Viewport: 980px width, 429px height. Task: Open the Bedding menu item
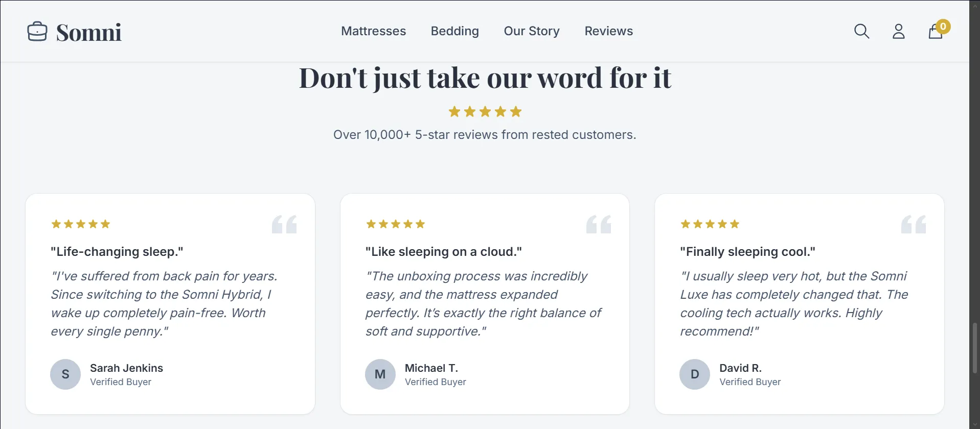point(454,31)
